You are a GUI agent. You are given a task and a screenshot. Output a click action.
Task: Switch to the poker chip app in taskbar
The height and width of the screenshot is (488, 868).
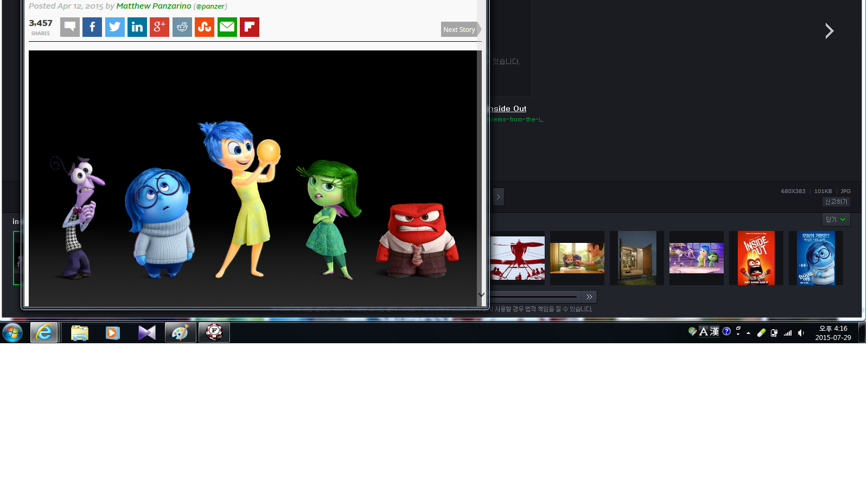214,332
